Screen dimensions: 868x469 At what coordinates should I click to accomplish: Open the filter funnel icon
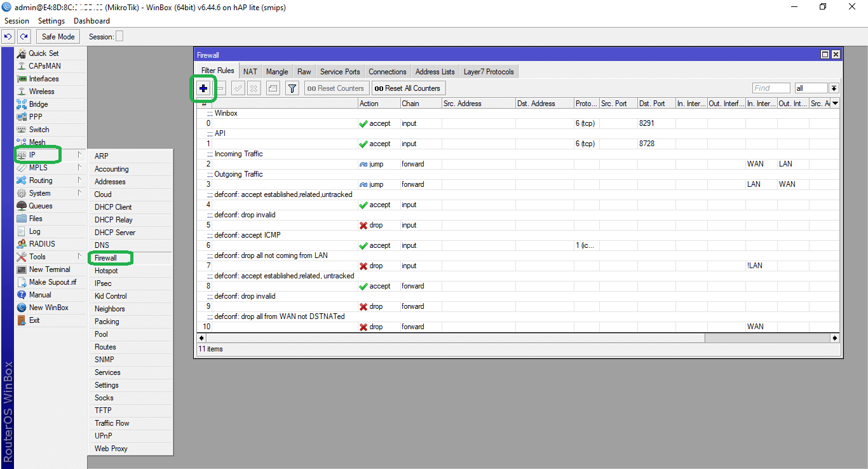[x=292, y=88]
